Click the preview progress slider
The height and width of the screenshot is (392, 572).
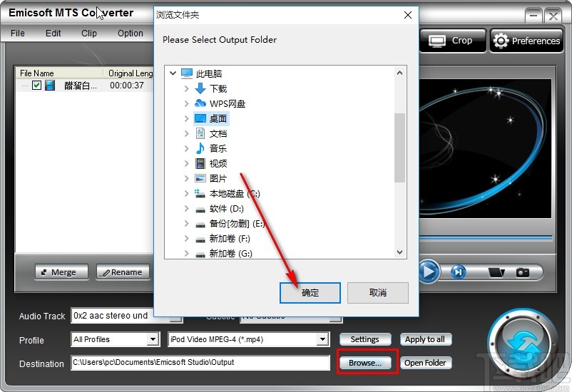tap(485, 238)
